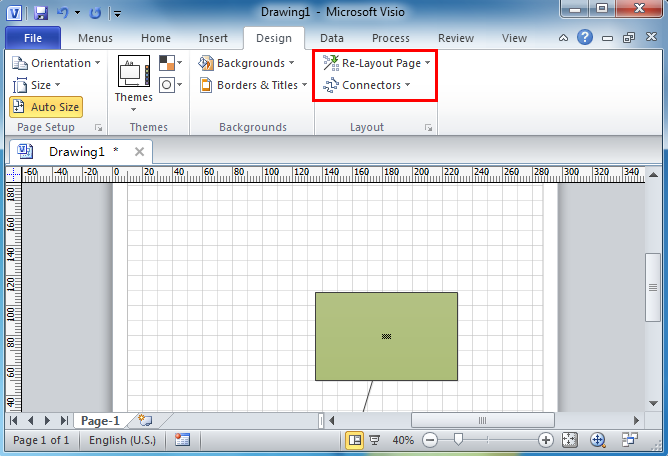Click the Zoom In plus button

coord(546,440)
